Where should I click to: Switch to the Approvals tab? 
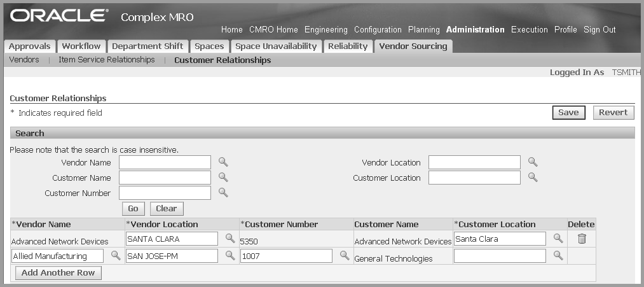tap(30, 46)
